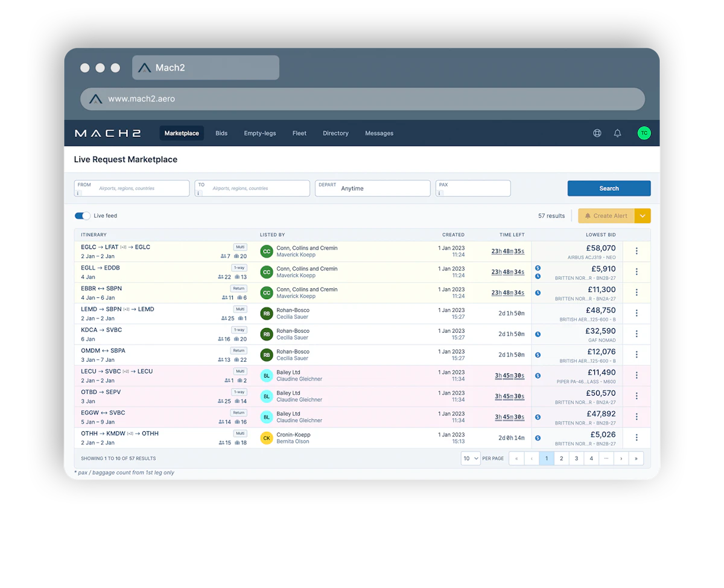Toggle the Live feed switch
The width and height of the screenshot is (724, 588).
tap(83, 216)
